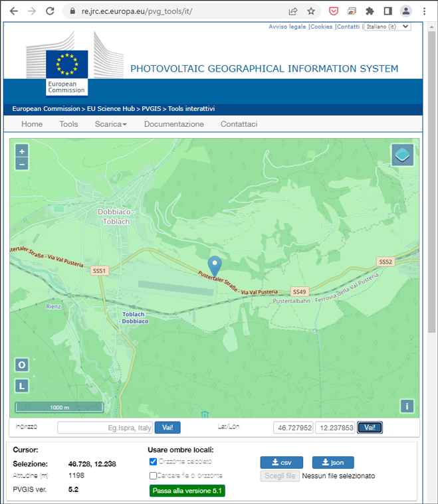Click the Cookies link

(321, 27)
